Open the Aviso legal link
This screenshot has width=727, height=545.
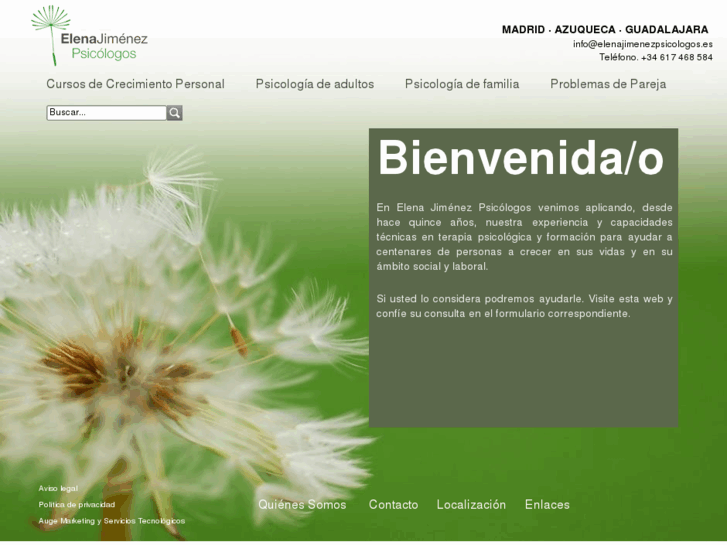tap(58, 488)
